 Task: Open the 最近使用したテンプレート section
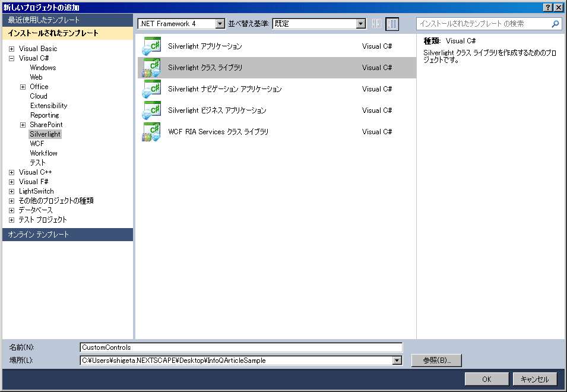pos(68,20)
